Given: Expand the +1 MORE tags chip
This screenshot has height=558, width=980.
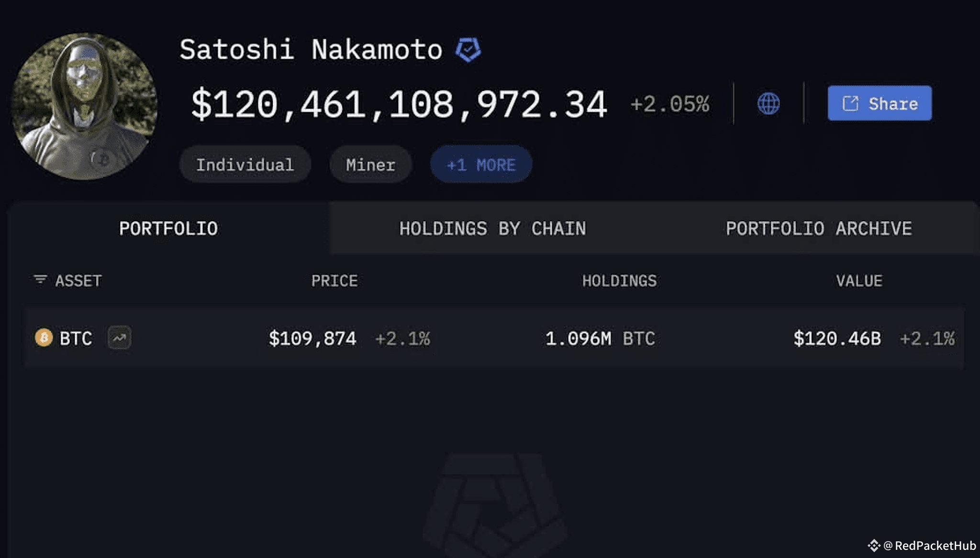Looking at the screenshot, I should (x=480, y=164).
